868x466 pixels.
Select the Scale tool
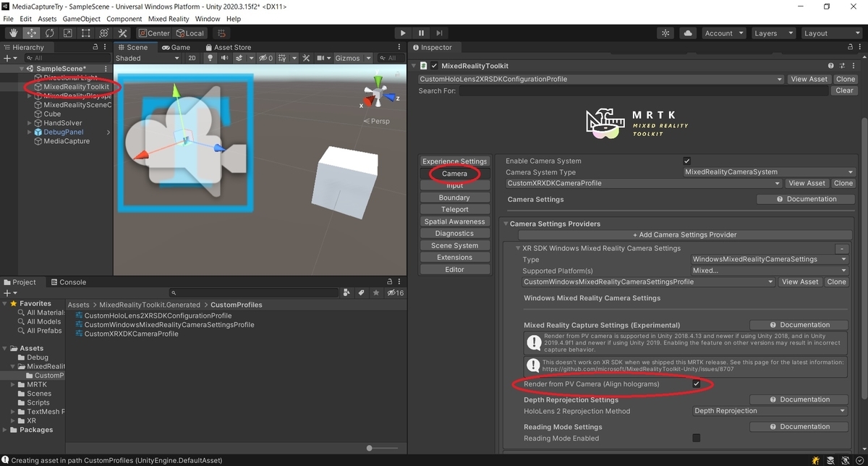click(x=67, y=33)
